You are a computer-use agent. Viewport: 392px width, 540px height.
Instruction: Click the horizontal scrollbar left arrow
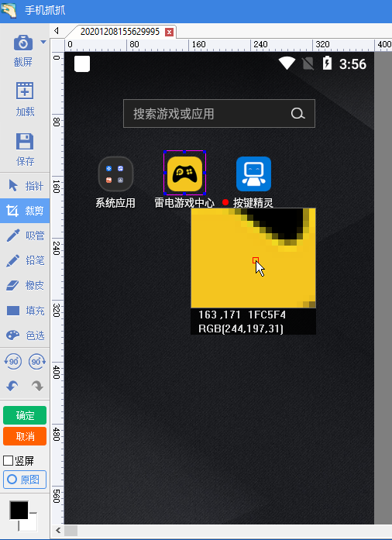[x=58, y=531]
